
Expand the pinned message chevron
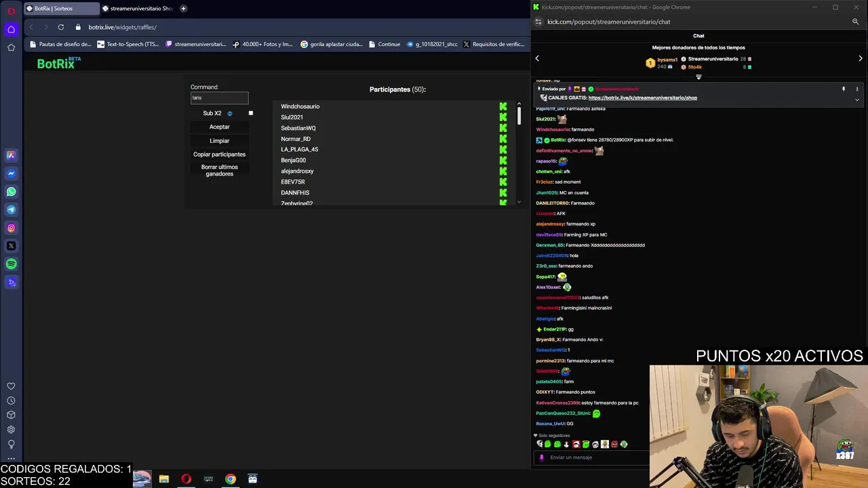(857, 100)
